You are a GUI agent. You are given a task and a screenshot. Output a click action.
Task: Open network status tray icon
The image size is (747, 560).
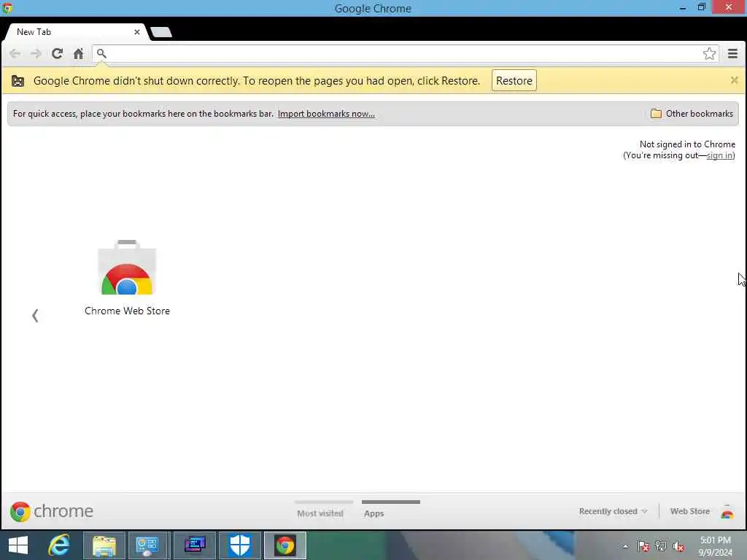pos(661,545)
